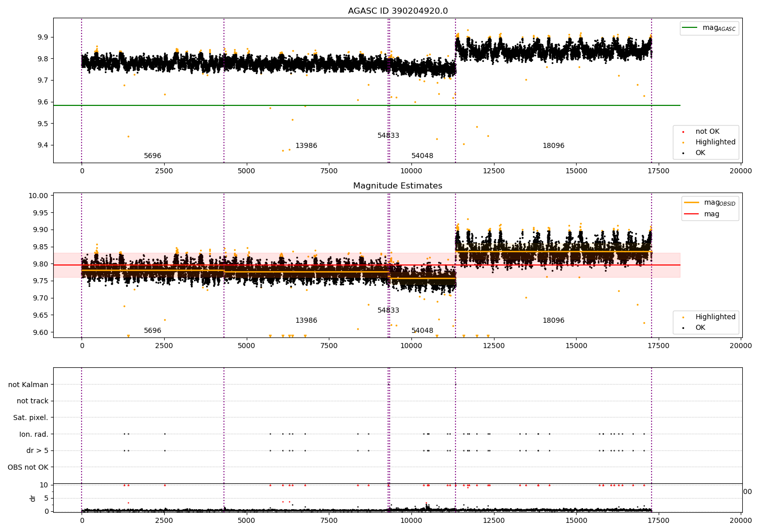This screenshot has height=532, width=760.
Task: Click the 17500 x-tick under the bottom plot
Action: (659, 520)
